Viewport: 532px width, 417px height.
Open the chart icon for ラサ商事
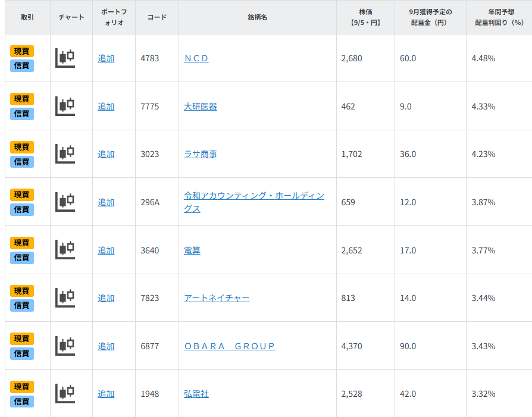[x=65, y=153]
